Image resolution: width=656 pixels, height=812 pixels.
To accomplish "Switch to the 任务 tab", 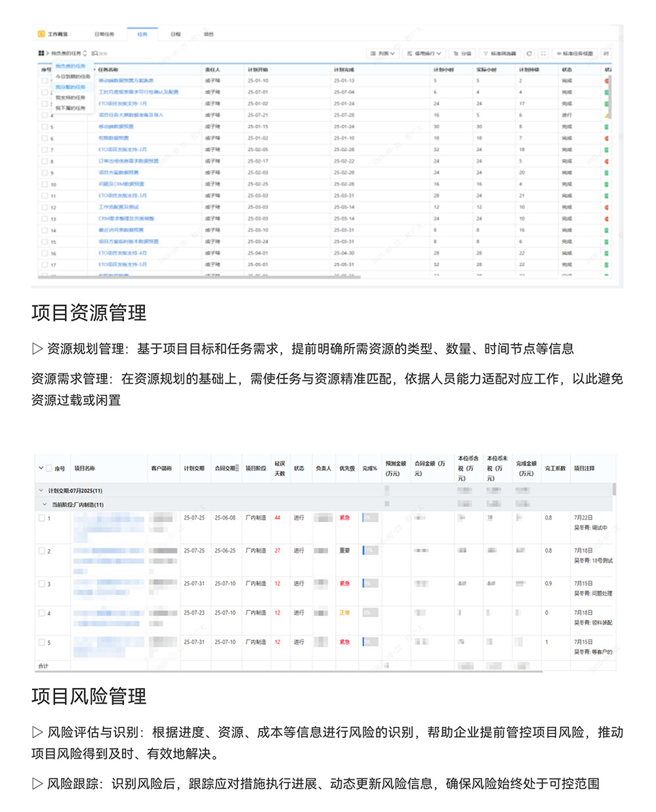I will pos(142,34).
